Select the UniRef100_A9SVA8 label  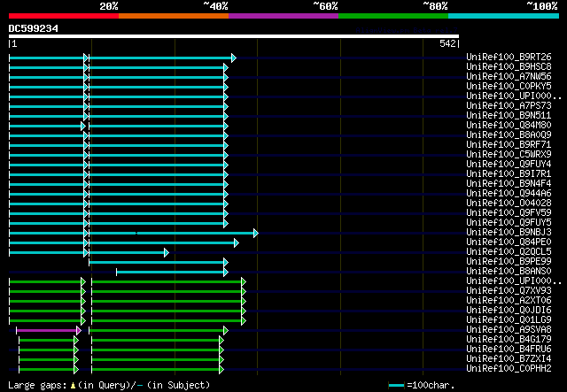pyautogui.click(x=509, y=330)
